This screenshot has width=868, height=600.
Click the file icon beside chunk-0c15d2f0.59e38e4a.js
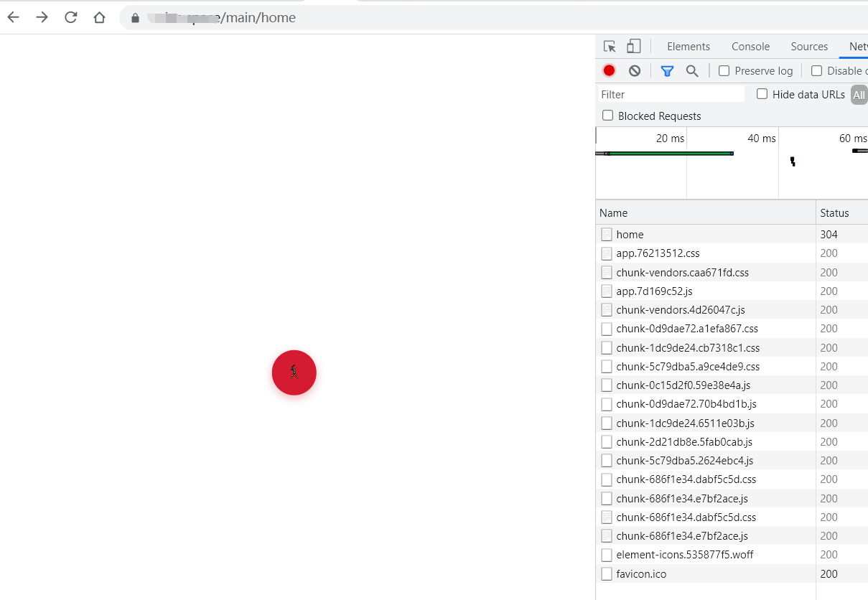pyautogui.click(x=607, y=385)
